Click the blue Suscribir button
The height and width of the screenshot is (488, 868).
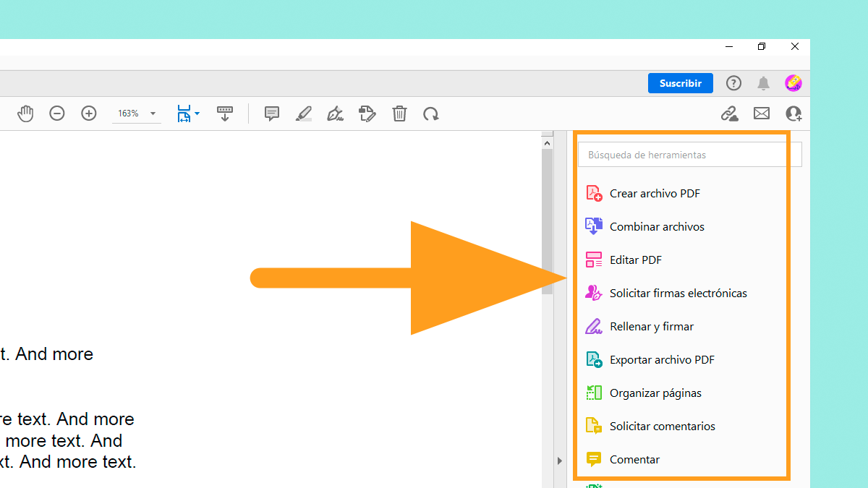coord(680,83)
